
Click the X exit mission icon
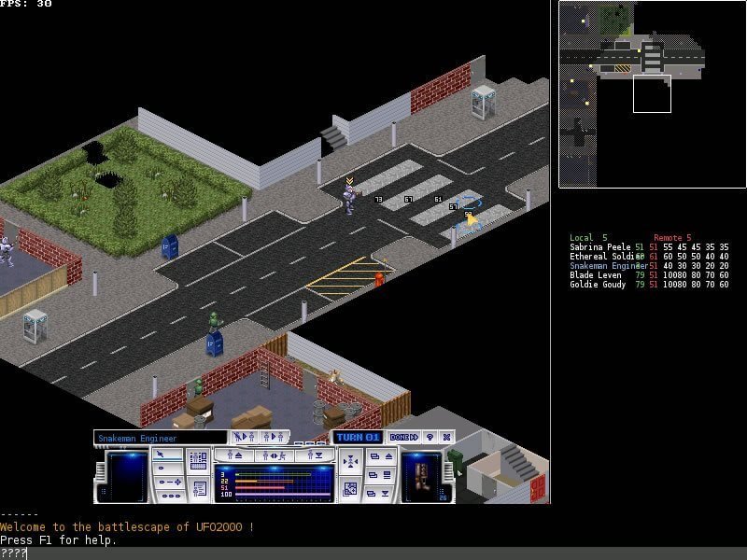click(446, 437)
